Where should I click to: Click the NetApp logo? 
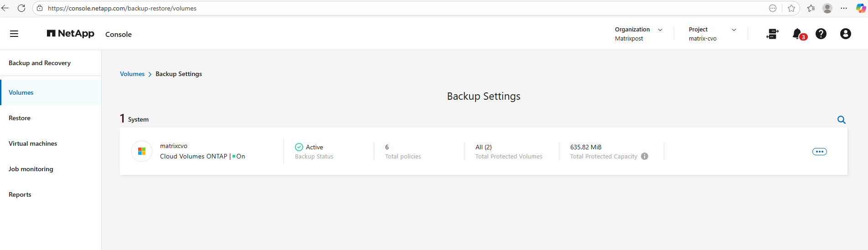click(71, 34)
